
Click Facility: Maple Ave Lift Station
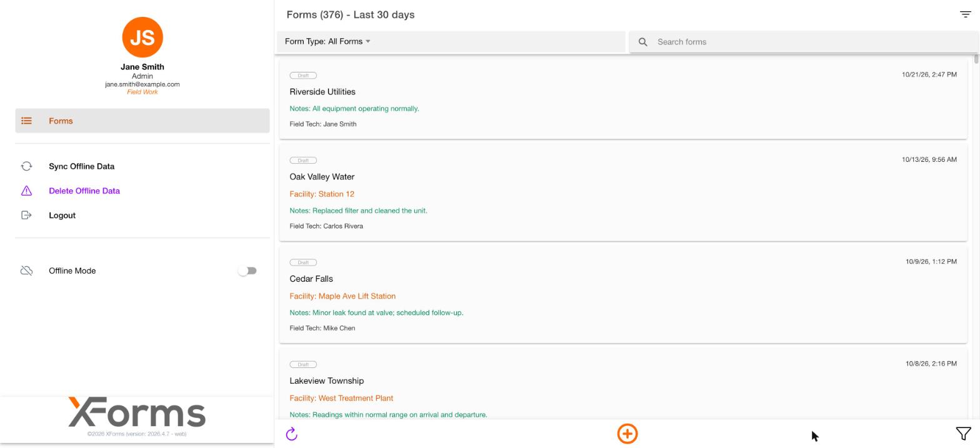click(342, 296)
